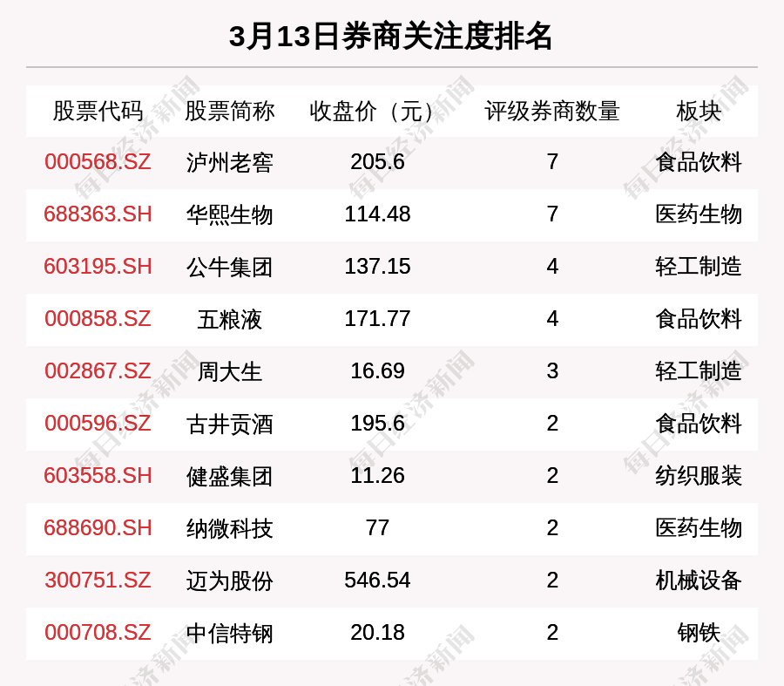Select stock code 688690.SH
The height and width of the screenshot is (686, 784).
click(98, 528)
